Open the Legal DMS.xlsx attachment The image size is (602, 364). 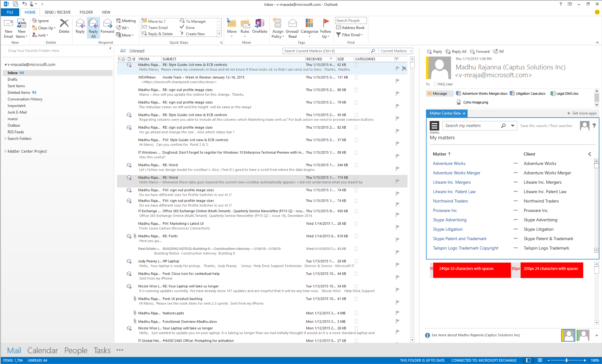click(564, 93)
